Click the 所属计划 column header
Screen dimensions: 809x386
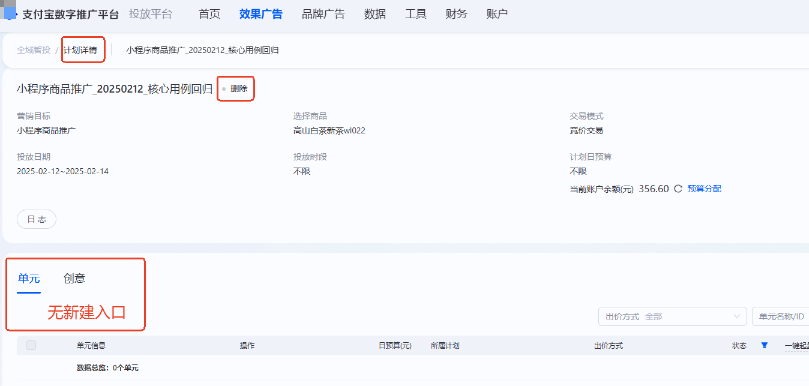[x=445, y=346]
